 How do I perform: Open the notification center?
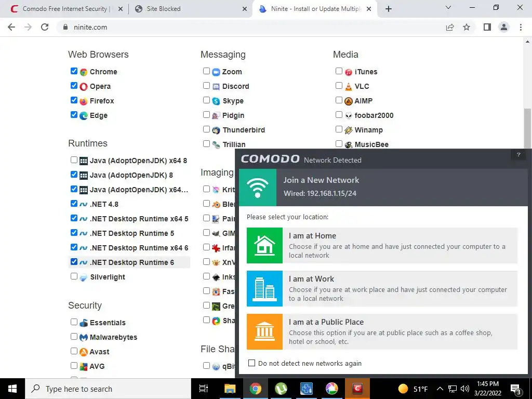(x=516, y=389)
